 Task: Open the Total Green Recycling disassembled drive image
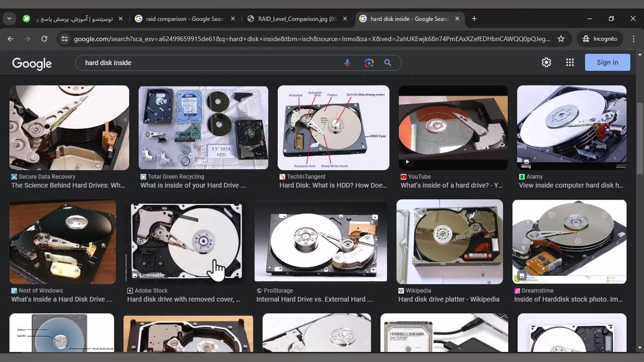click(203, 128)
